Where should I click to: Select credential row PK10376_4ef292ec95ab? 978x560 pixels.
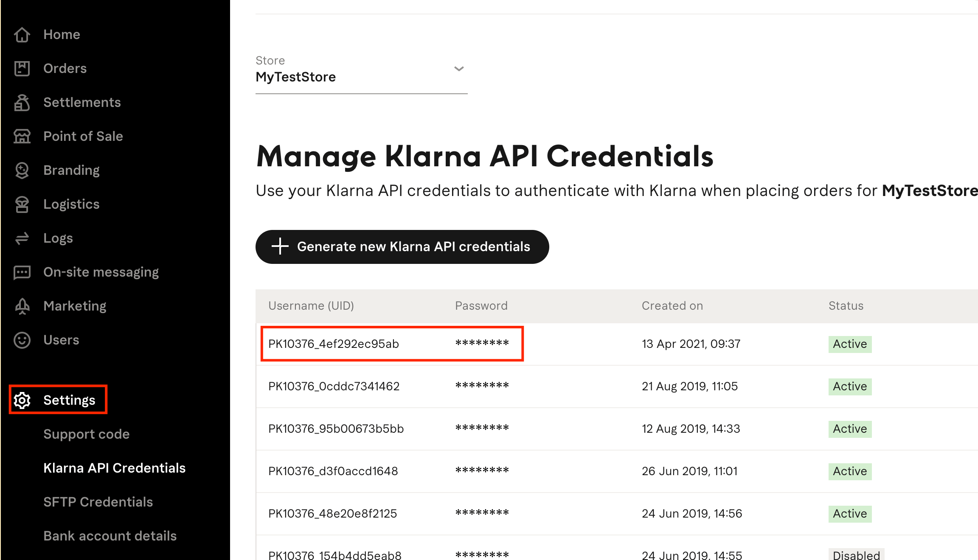pyautogui.click(x=334, y=344)
